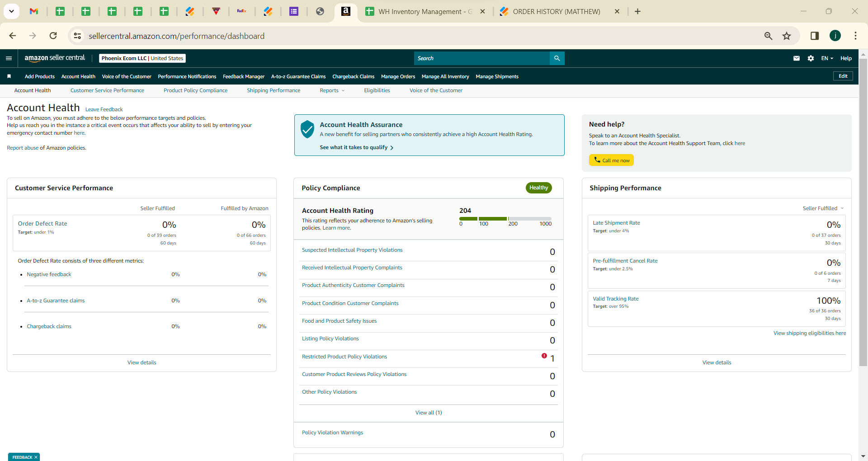Click View shipping eligibilities here
868x461 pixels.
click(810, 333)
